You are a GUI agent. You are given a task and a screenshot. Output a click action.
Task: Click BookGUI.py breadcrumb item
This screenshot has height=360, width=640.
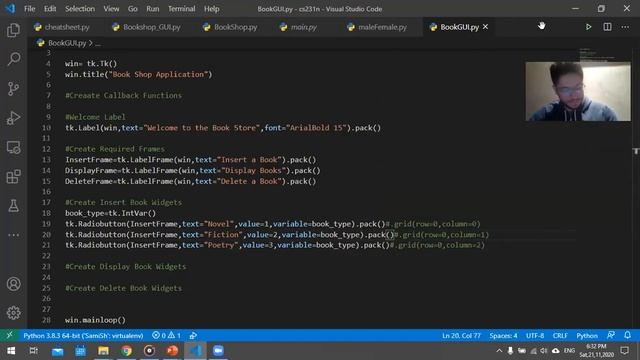(x=67, y=43)
